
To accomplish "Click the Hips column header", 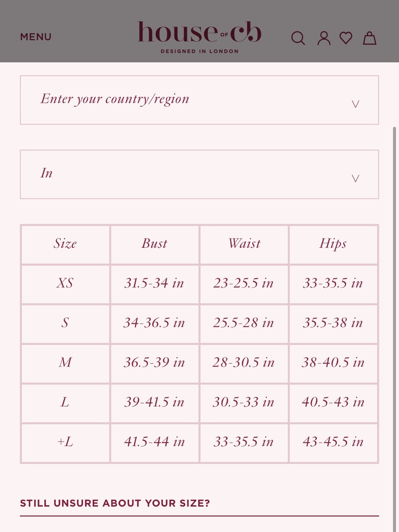I will pyautogui.click(x=333, y=244).
